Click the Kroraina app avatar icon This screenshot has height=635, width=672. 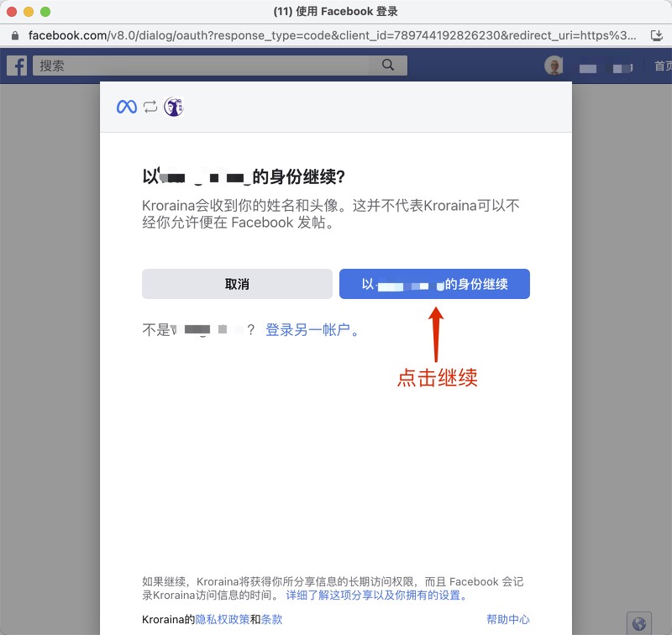coord(174,107)
